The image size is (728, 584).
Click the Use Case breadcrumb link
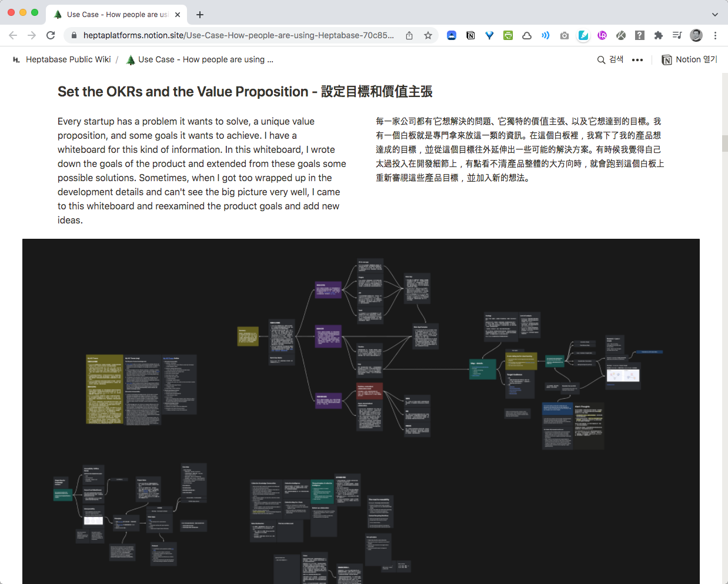pos(206,59)
